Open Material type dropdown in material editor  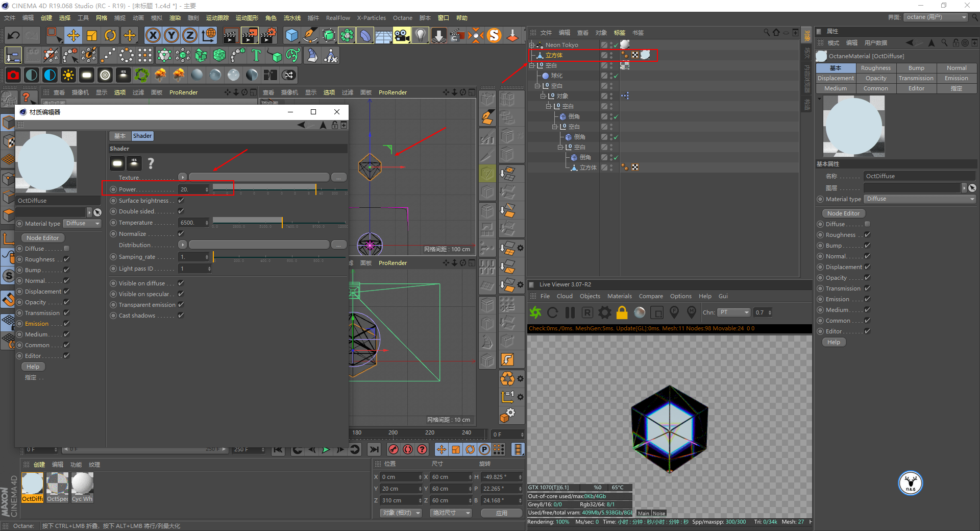click(x=83, y=224)
